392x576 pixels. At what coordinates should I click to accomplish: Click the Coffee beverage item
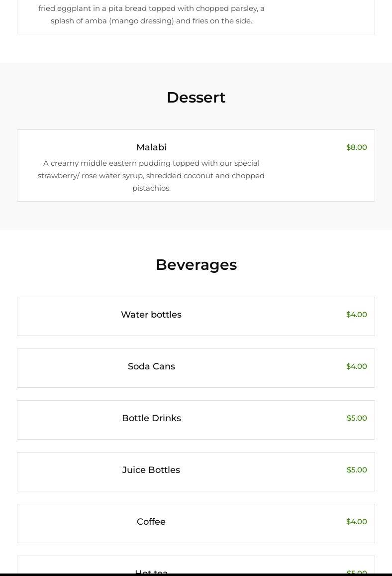pos(151,522)
